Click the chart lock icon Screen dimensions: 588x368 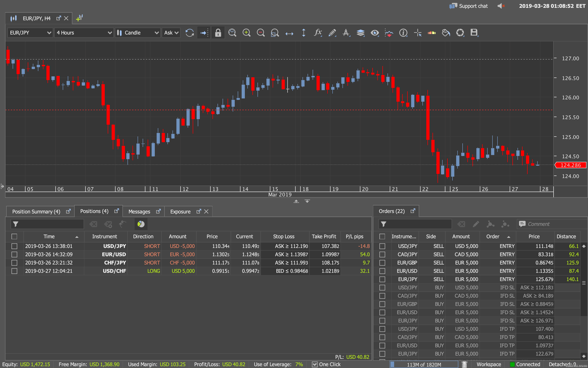218,33
